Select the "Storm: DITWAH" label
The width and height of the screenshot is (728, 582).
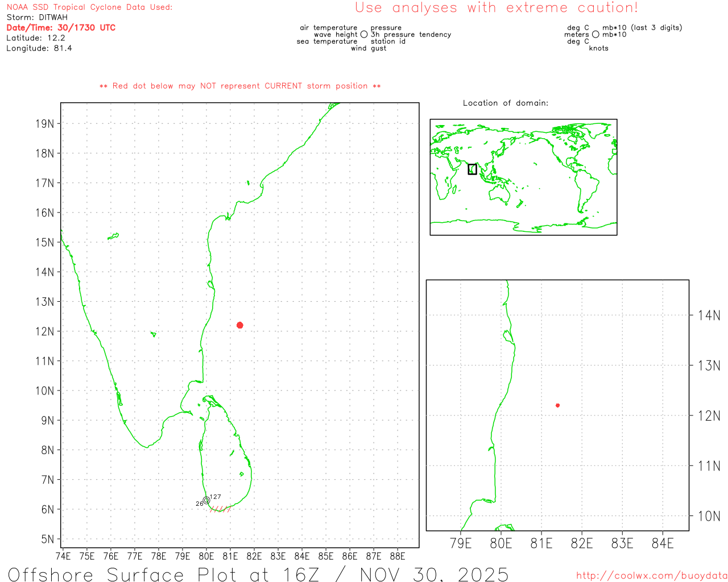pyautogui.click(x=37, y=18)
